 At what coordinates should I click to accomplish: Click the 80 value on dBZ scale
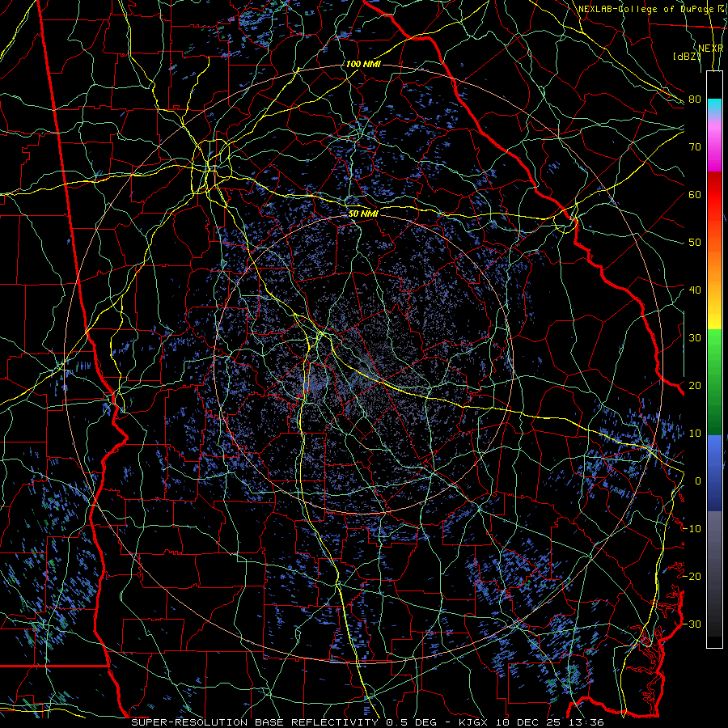click(x=695, y=99)
